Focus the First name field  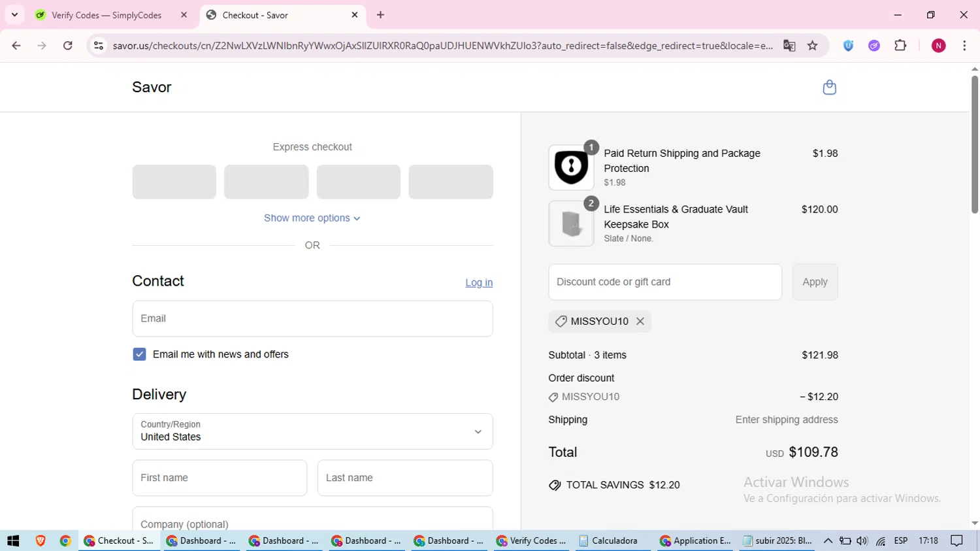pos(220,478)
